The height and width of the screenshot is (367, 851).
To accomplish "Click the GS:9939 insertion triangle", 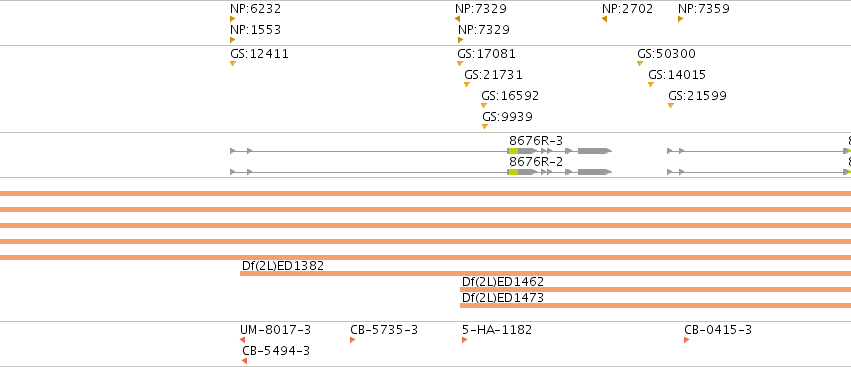I will [485, 126].
